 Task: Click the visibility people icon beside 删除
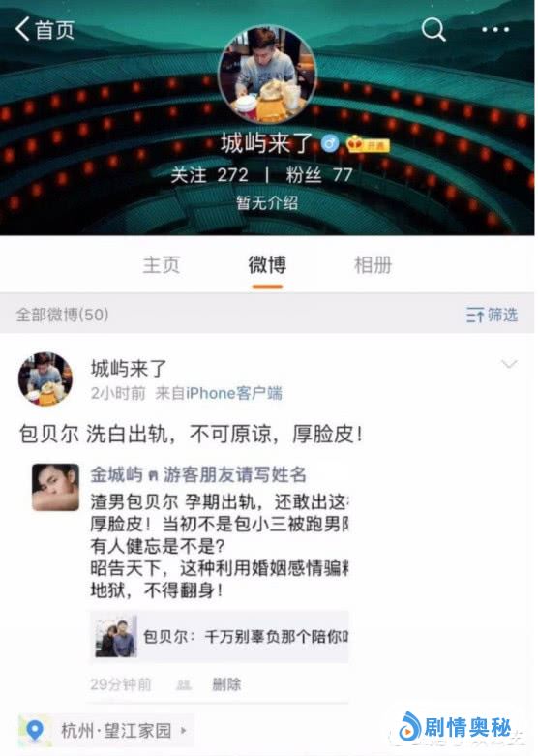183,684
